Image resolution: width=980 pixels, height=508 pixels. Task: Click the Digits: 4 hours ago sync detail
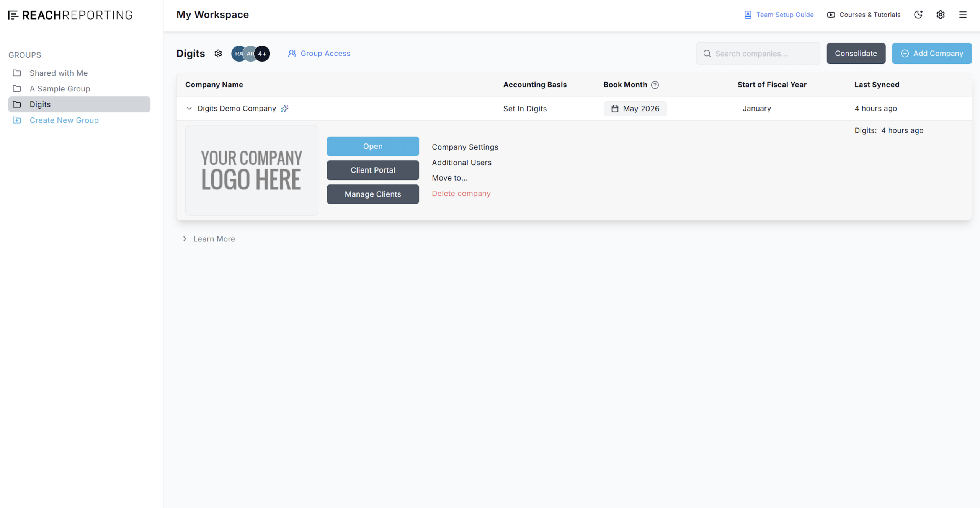[889, 130]
